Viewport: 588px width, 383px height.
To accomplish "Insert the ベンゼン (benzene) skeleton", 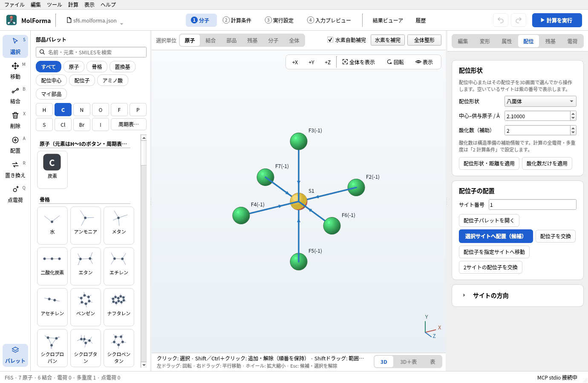I will [86, 307].
